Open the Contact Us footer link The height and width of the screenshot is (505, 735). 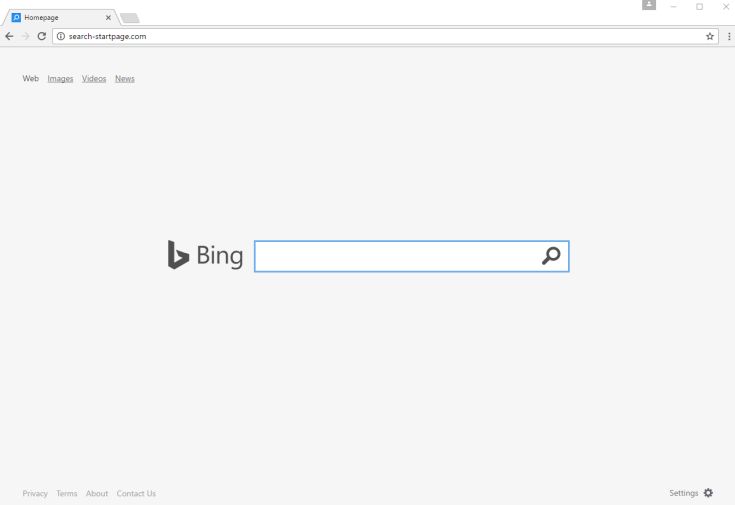tap(136, 493)
